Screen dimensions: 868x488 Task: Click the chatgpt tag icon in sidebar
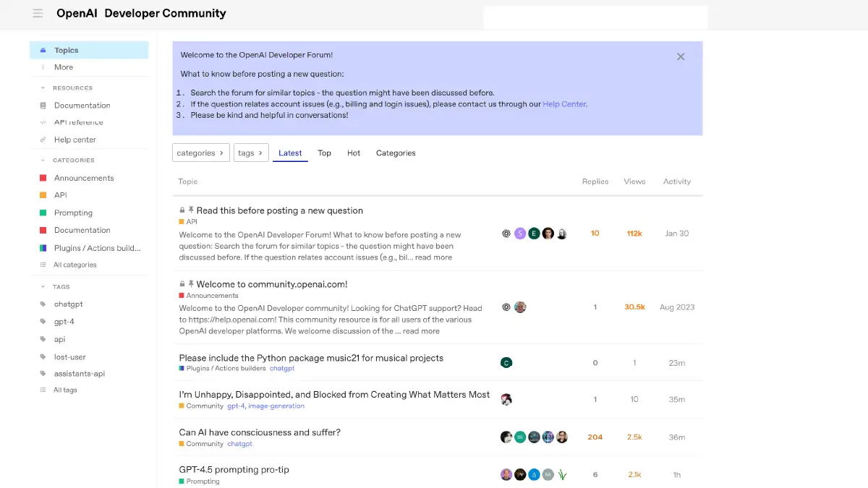click(43, 304)
